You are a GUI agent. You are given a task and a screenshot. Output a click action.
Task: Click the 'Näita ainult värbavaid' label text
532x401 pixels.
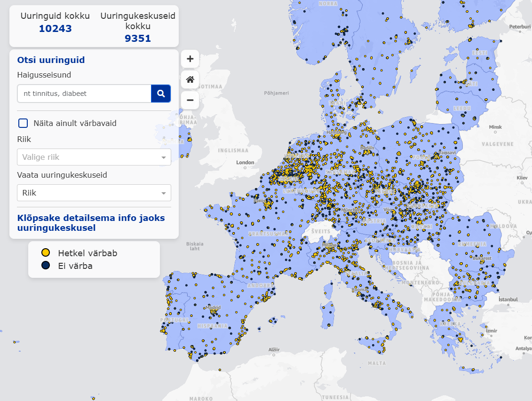pos(75,123)
